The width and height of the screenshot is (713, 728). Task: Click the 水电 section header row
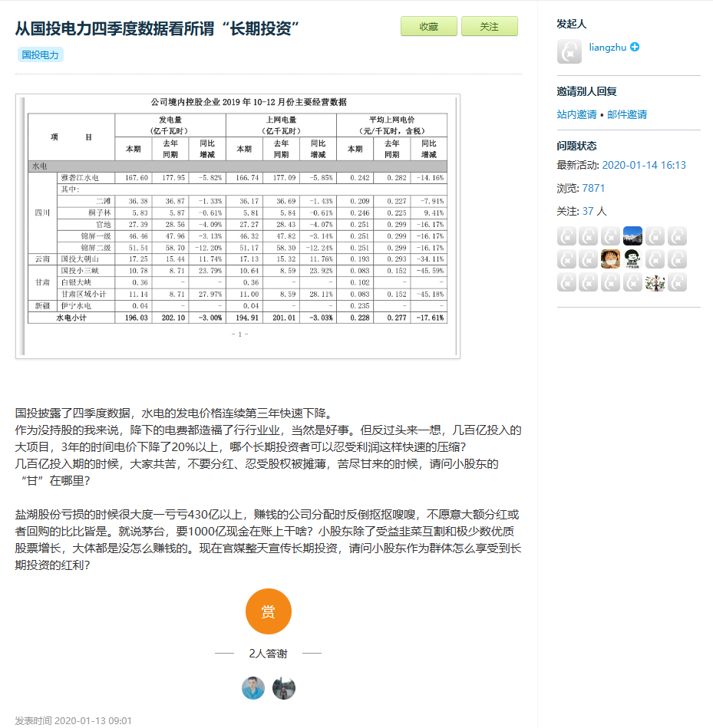(237, 166)
